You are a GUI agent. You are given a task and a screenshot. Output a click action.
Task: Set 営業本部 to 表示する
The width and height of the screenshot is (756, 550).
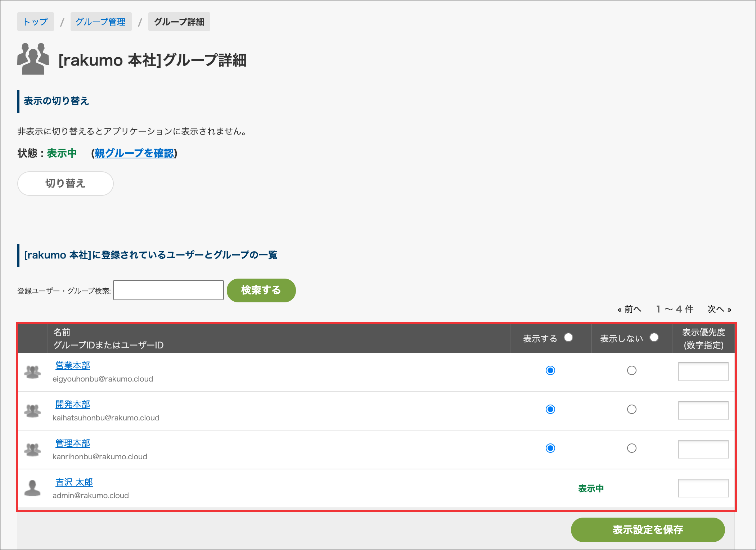coord(550,370)
